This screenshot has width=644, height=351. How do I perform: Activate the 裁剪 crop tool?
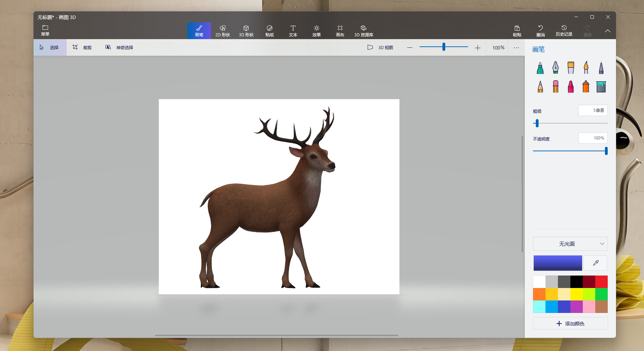pos(82,47)
